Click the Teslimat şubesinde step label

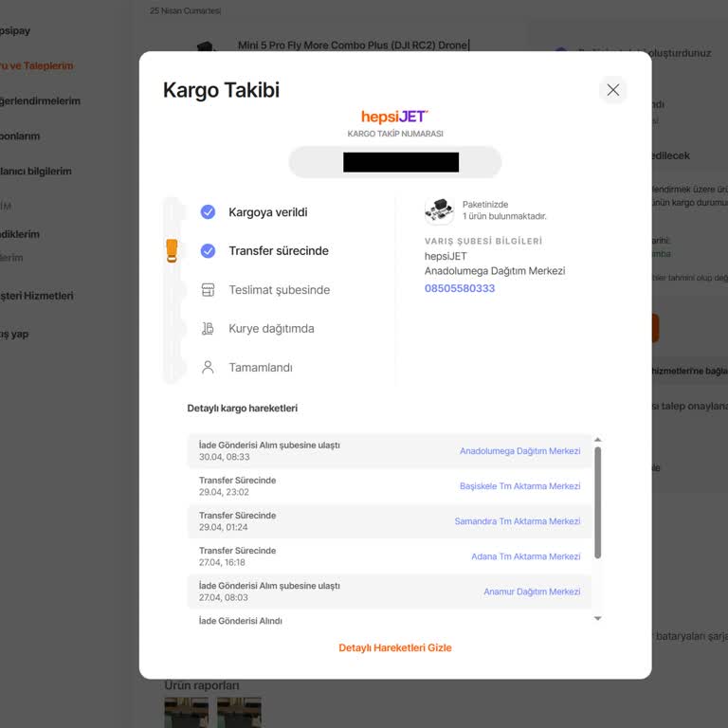(x=279, y=290)
